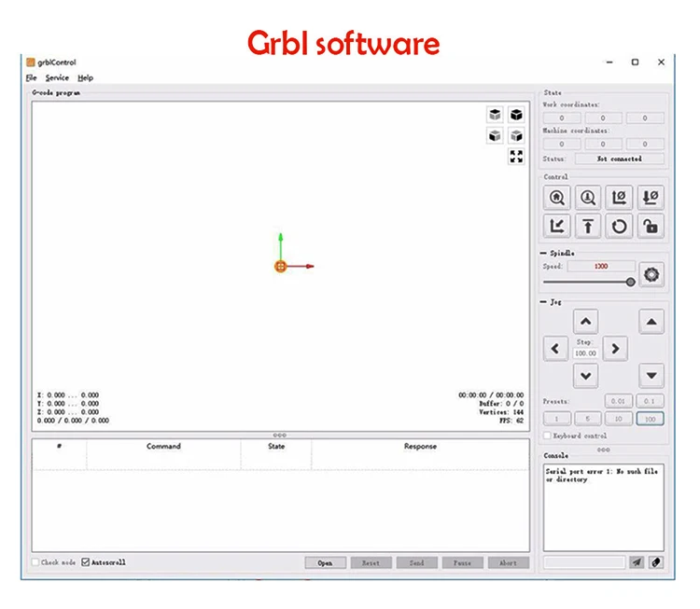Image resolution: width=700 pixels, height=609 pixels.
Task: Jog Y axis backward with down chevron
Action: click(x=586, y=376)
